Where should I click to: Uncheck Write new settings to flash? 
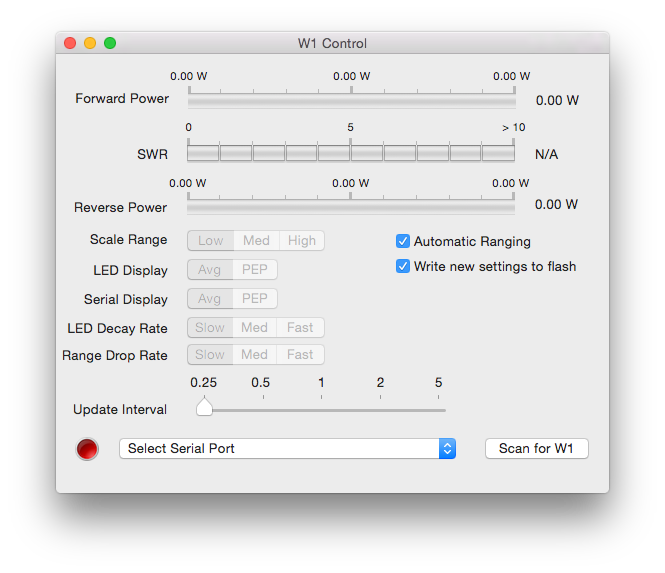click(402, 266)
